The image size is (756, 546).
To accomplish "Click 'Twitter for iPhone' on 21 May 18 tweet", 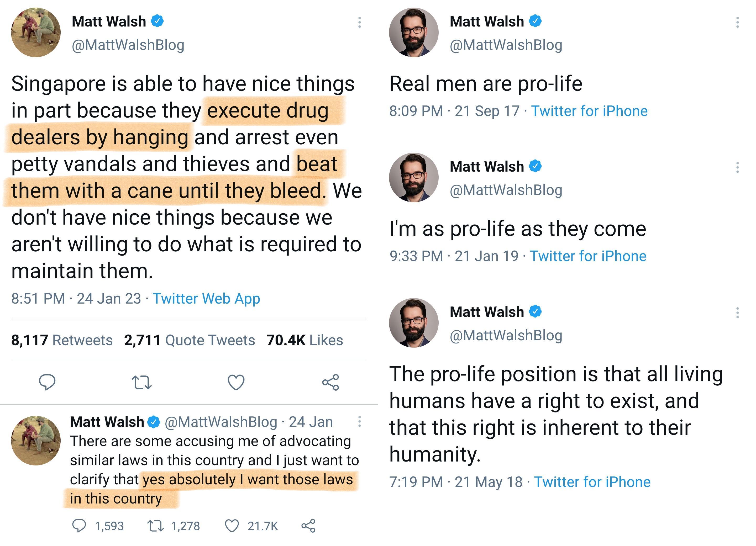I will tap(592, 482).
